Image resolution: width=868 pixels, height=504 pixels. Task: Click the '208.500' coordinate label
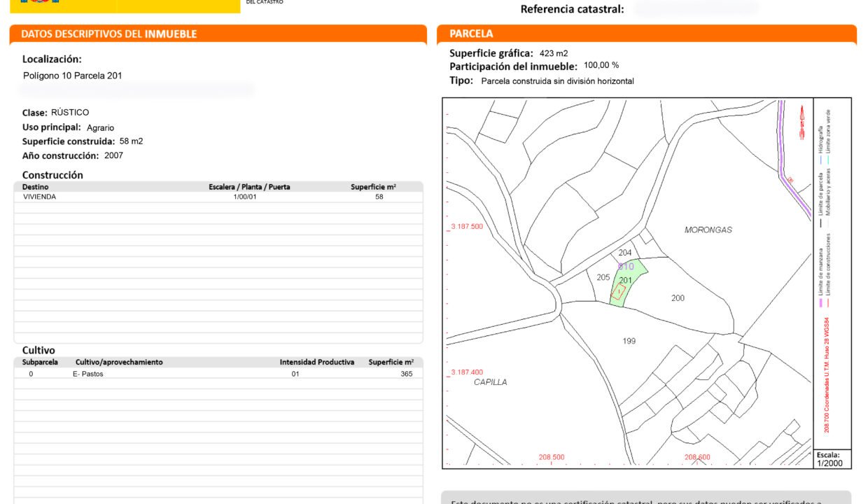pyautogui.click(x=552, y=457)
